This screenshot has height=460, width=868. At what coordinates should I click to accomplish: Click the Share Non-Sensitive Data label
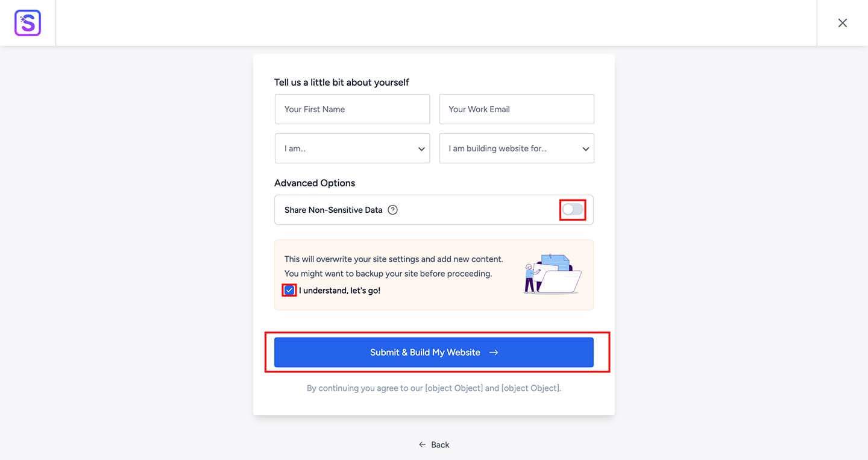click(x=333, y=210)
